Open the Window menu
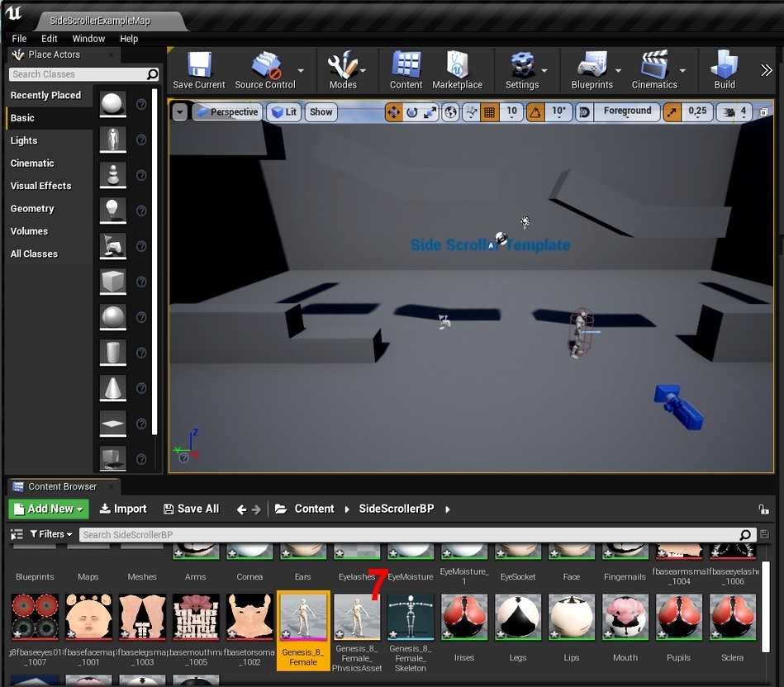784x687 pixels. [x=88, y=39]
